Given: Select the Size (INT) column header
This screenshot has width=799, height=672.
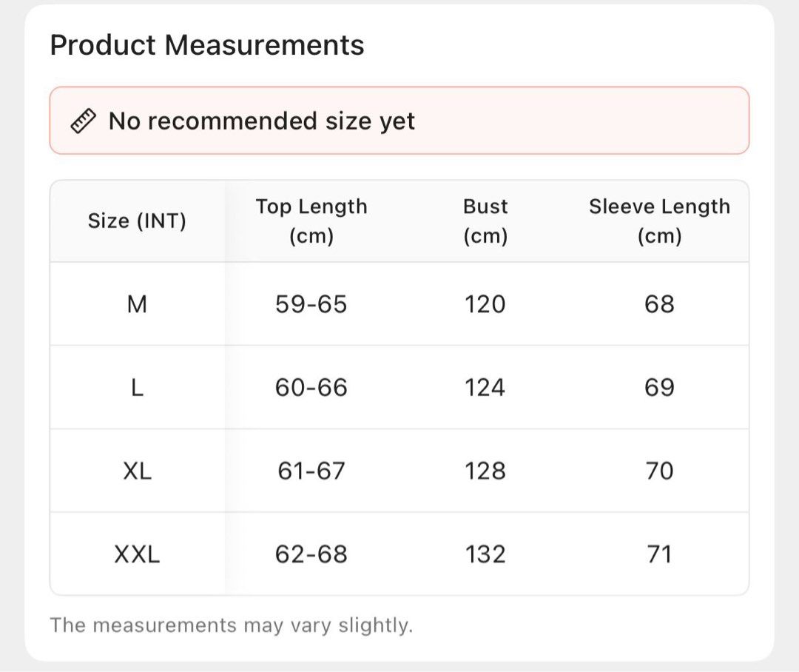Looking at the screenshot, I should pos(137,221).
